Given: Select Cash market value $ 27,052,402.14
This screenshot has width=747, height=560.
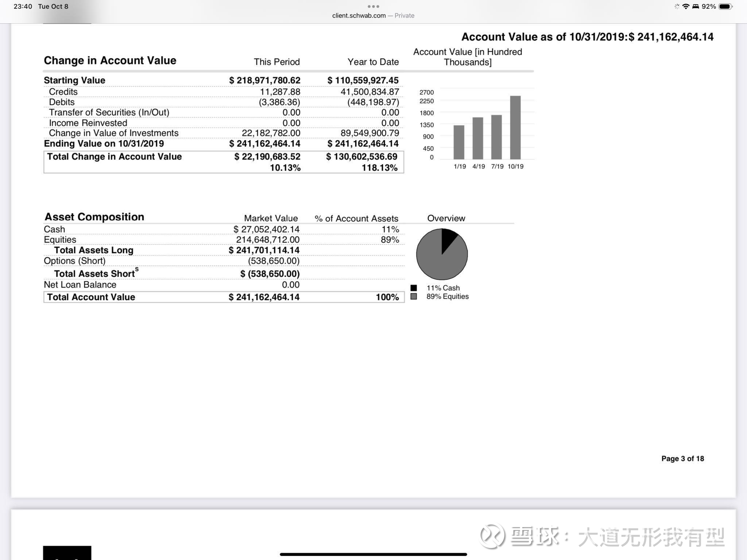Looking at the screenshot, I should pyautogui.click(x=266, y=229).
